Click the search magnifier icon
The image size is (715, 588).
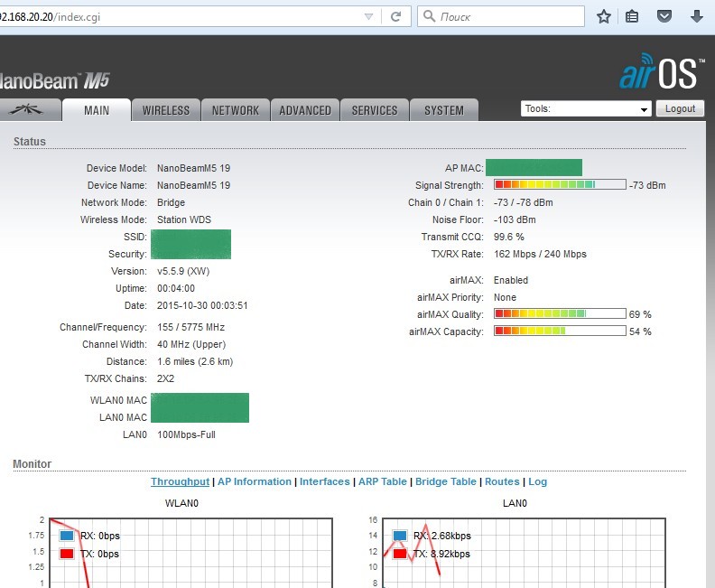[x=429, y=16]
